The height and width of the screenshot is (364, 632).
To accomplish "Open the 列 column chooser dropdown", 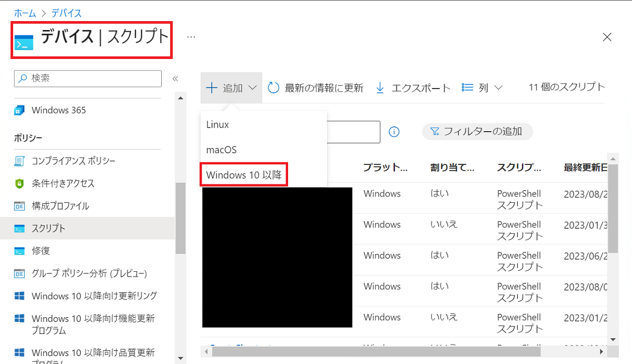I will click(x=481, y=87).
